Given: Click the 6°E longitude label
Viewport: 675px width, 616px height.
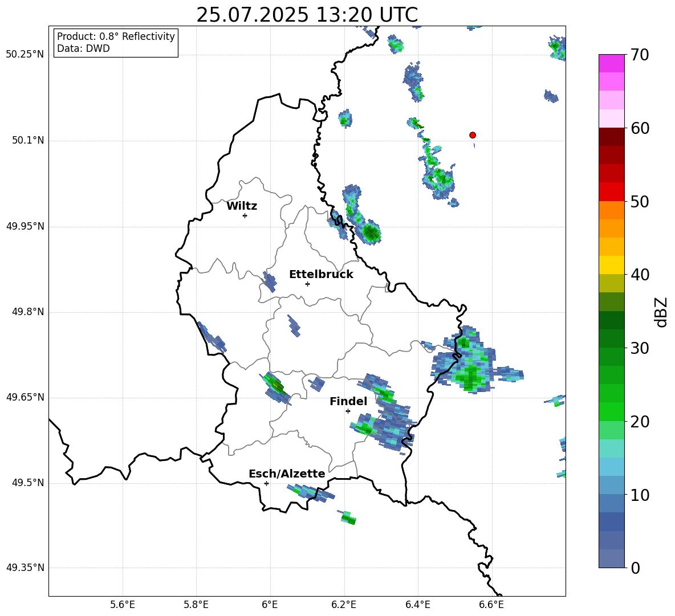Looking at the screenshot, I should (270, 605).
